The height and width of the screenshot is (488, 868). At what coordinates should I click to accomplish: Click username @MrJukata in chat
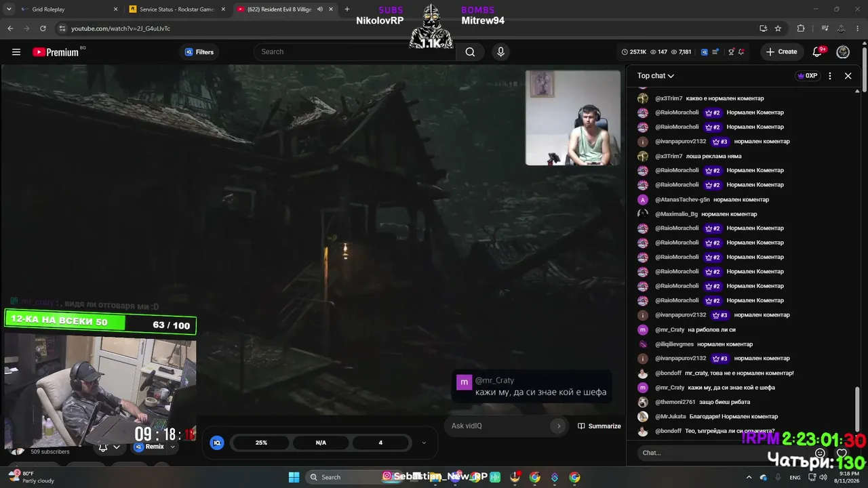pyautogui.click(x=671, y=417)
